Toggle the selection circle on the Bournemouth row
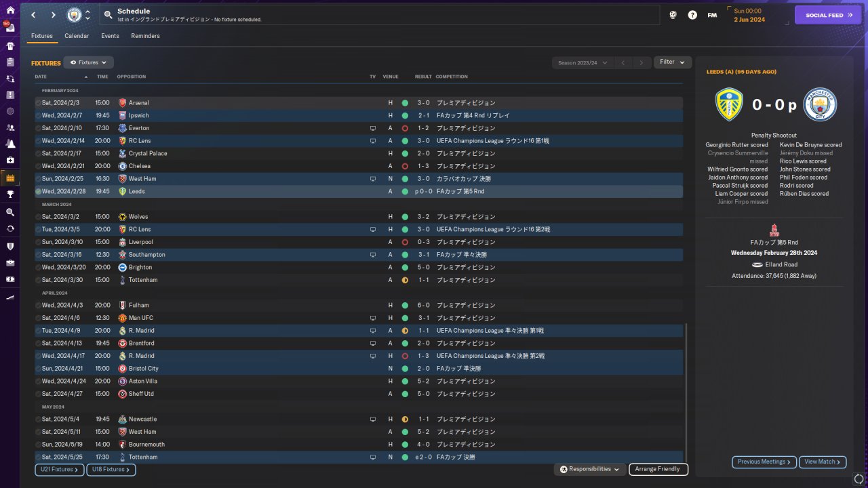Image resolution: width=868 pixels, height=488 pixels. (39, 445)
